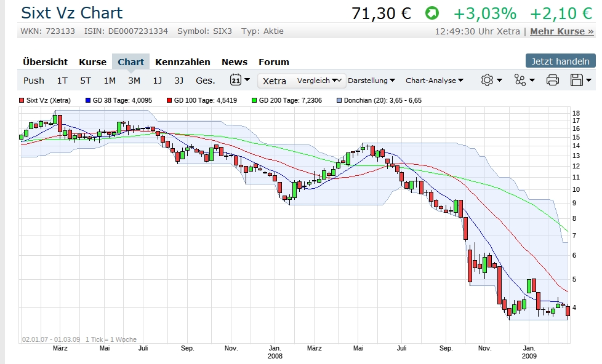This screenshot has width=602, height=364.
Task: Click the red GD 100 Tage color swatch
Action: tap(170, 100)
